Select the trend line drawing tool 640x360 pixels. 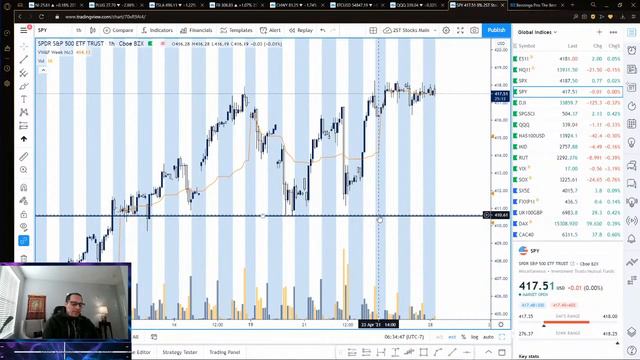pyautogui.click(x=24, y=60)
